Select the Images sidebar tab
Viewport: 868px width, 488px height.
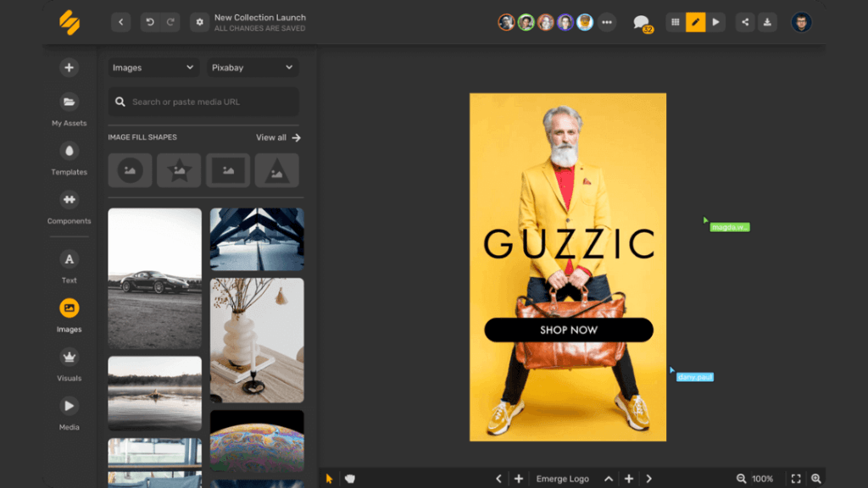click(x=70, y=316)
